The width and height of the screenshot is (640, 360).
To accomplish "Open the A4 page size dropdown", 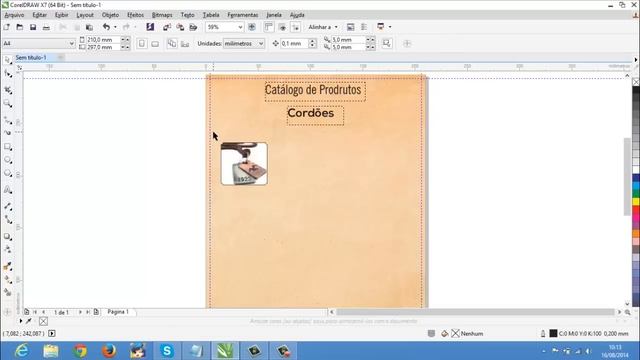I will pyautogui.click(x=71, y=43).
